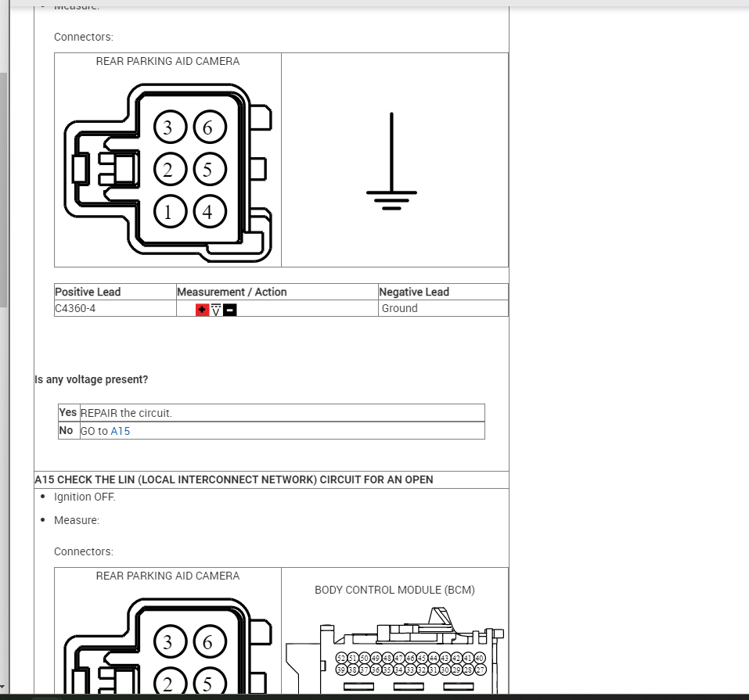Click the left vertical scrollbar thumb
Viewport: 749px width, 700px height.
coord(3,190)
